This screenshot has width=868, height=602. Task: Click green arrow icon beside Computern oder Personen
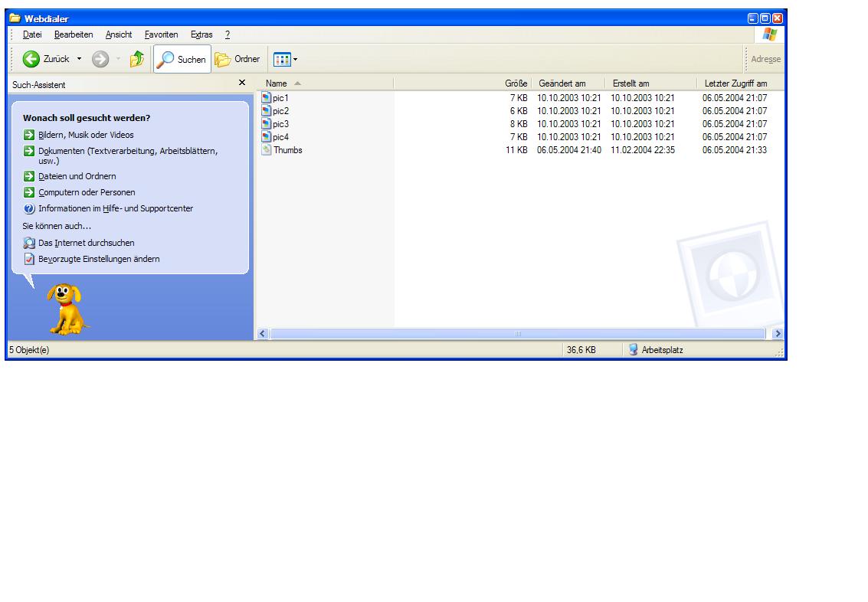click(29, 192)
